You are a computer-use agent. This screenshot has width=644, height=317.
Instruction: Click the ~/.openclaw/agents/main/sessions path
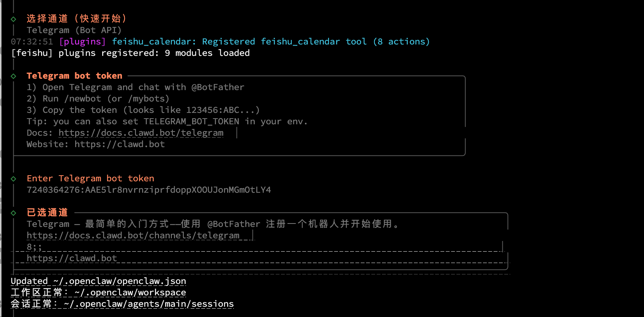pos(149,304)
